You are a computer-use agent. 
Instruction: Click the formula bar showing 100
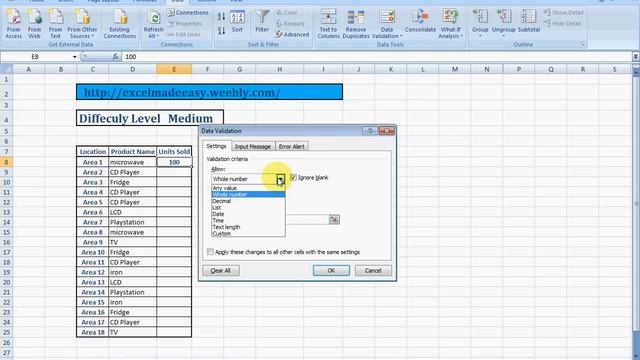point(376,57)
